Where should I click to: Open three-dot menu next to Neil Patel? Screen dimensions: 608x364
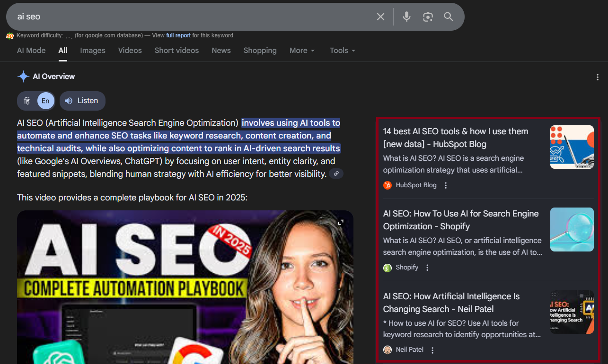click(432, 350)
